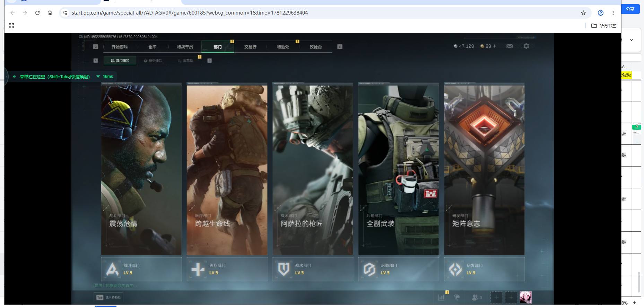This screenshot has height=308, width=644.
Task: Switch to the 特勤处 tab
Action: click(283, 47)
